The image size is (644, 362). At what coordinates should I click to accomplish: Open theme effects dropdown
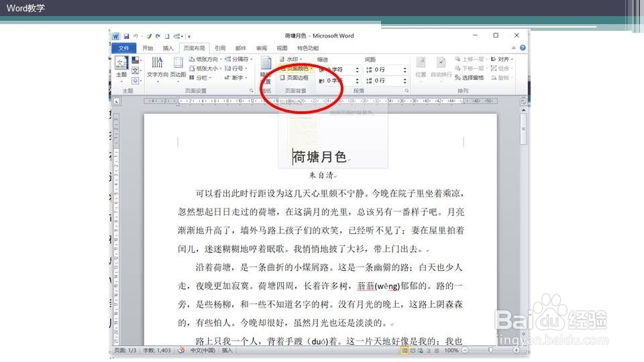click(x=136, y=80)
